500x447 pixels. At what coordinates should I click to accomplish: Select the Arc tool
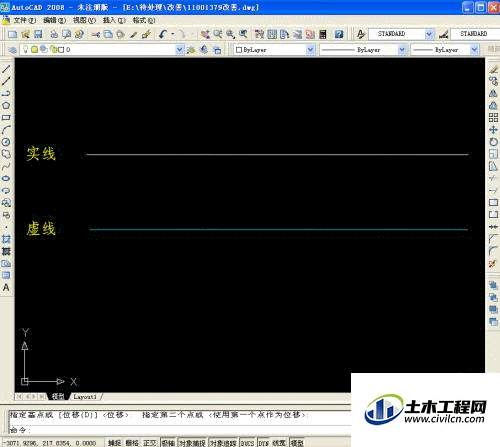6,130
